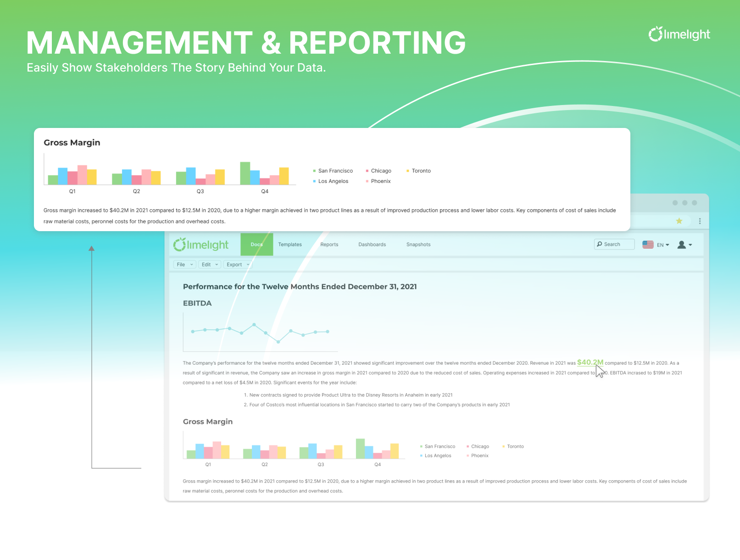This screenshot has width=740, height=560.
Task: Open the Reports tab
Action: (x=329, y=244)
